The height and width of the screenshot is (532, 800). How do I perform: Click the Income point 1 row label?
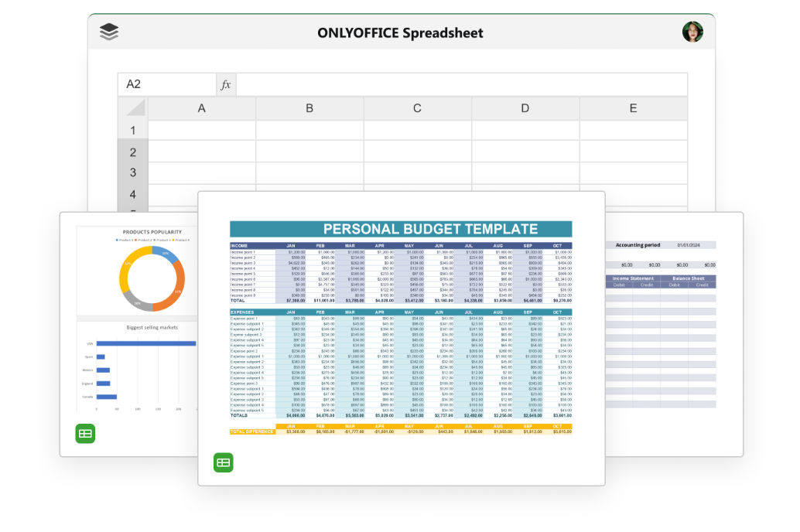click(x=243, y=252)
